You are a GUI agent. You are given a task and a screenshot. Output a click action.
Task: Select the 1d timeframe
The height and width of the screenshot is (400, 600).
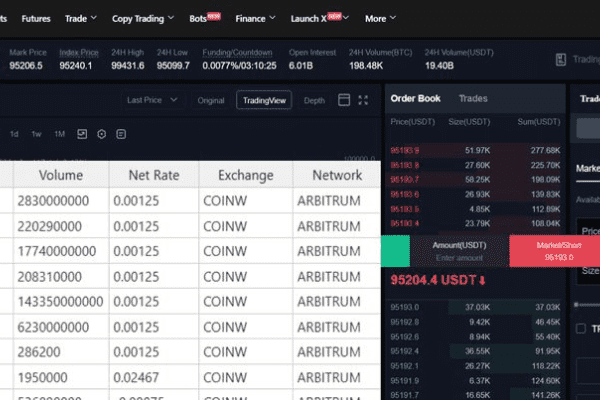14,134
